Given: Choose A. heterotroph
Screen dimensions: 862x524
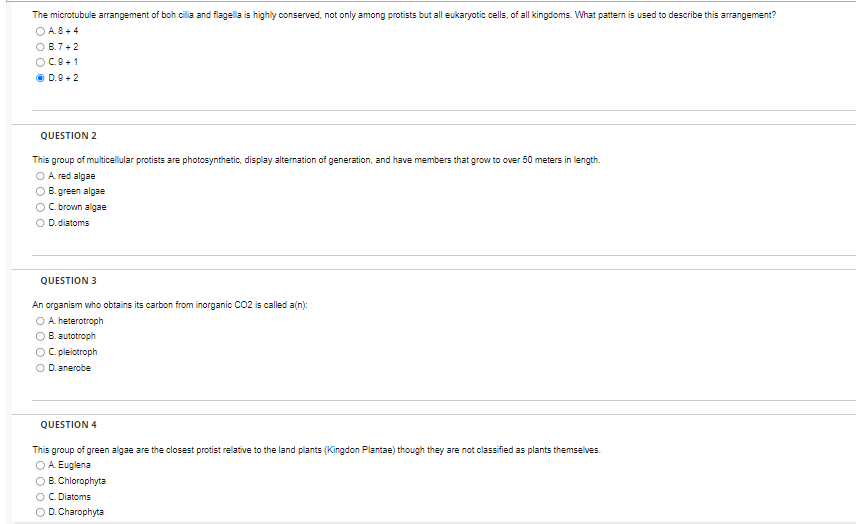Looking at the screenshot, I should click(40, 321).
